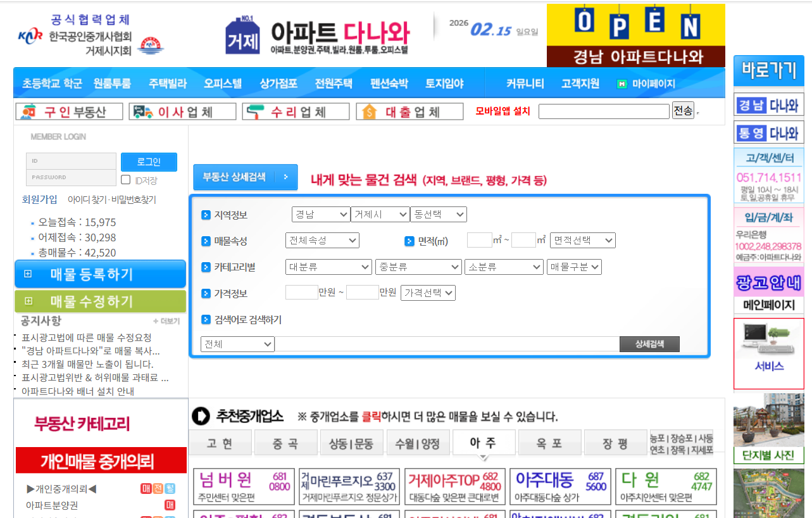
Task: Click the PASSWORD input field
Action: tap(71, 177)
